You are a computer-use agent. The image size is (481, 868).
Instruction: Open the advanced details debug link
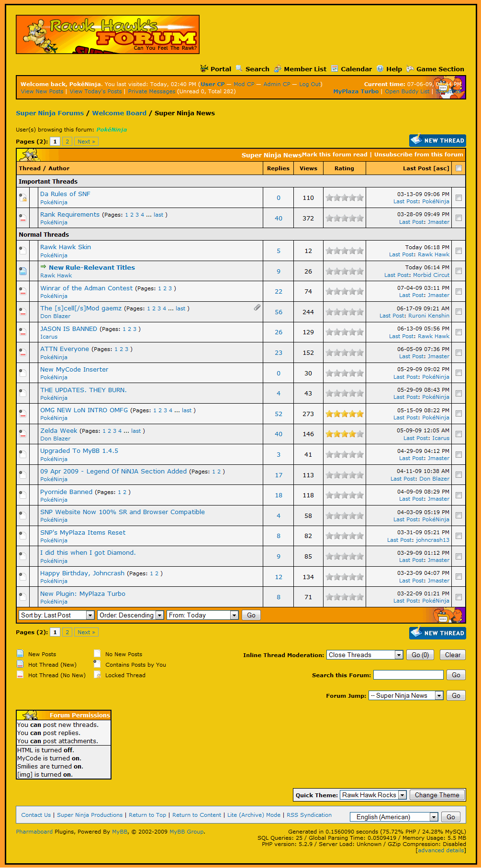pyautogui.click(x=441, y=850)
